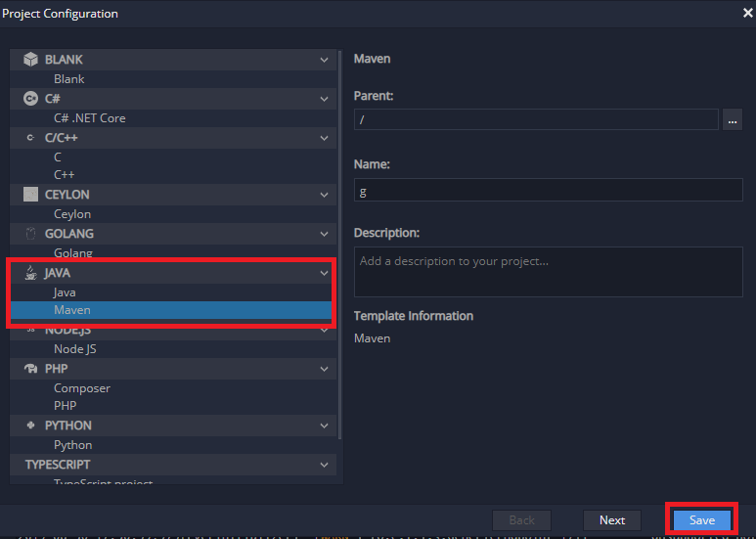Click the PYTHON category icon
Screen dimensions: 756x539
30,426
